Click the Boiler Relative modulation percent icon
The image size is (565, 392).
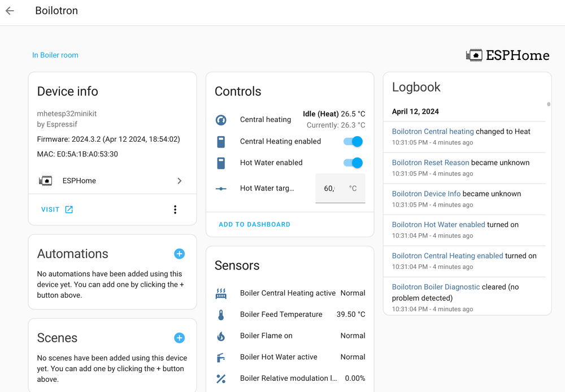(221, 378)
